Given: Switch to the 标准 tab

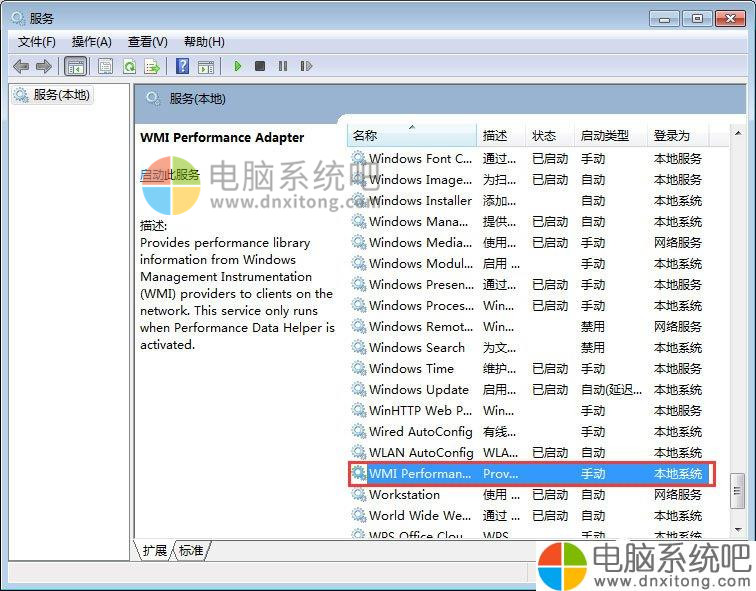Looking at the screenshot, I should 191,551.
